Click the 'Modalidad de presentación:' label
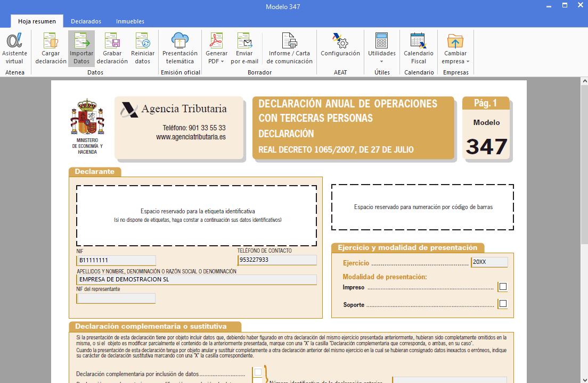Viewport: 588px width, 383px height. click(385, 277)
